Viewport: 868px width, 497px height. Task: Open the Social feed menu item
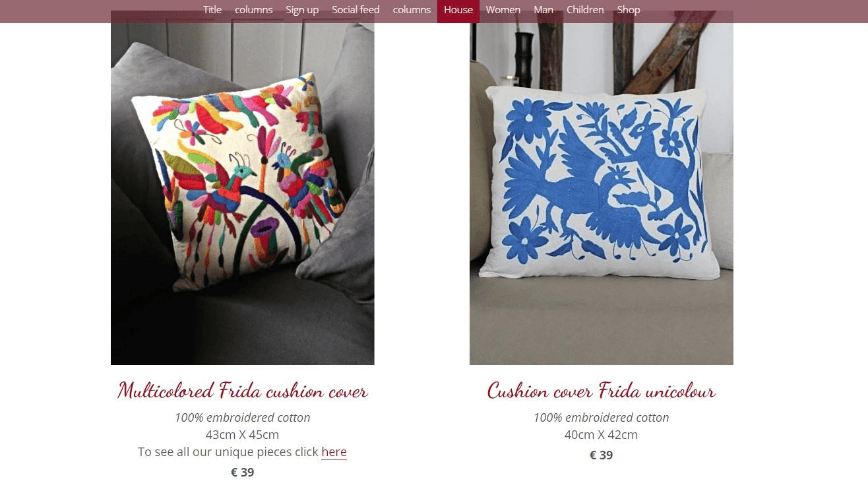[x=356, y=10]
